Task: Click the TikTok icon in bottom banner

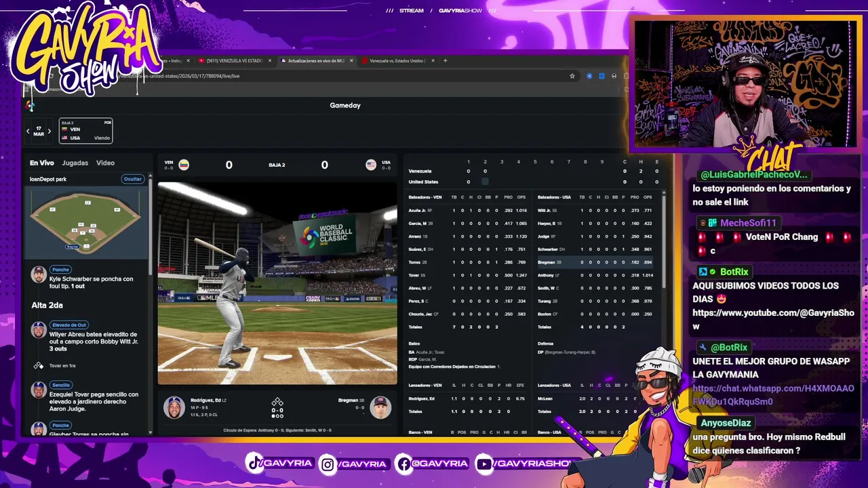Action: pos(254,463)
